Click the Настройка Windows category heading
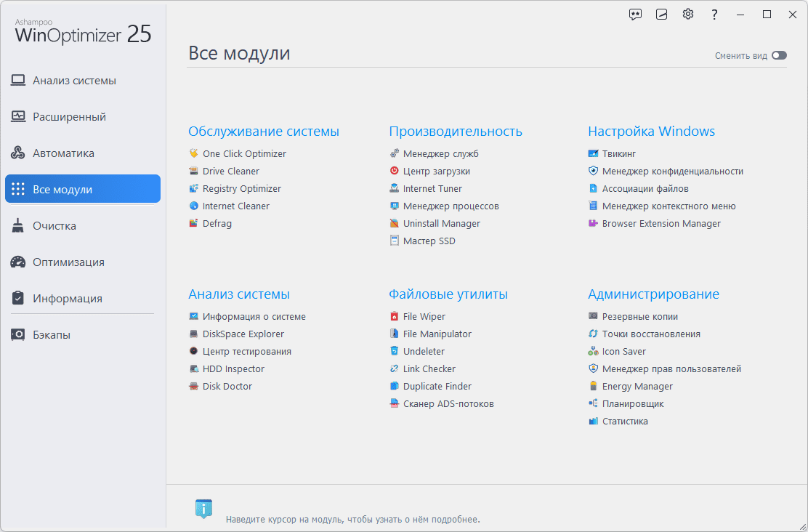This screenshot has height=532, width=808. click(x=651, y=132)
